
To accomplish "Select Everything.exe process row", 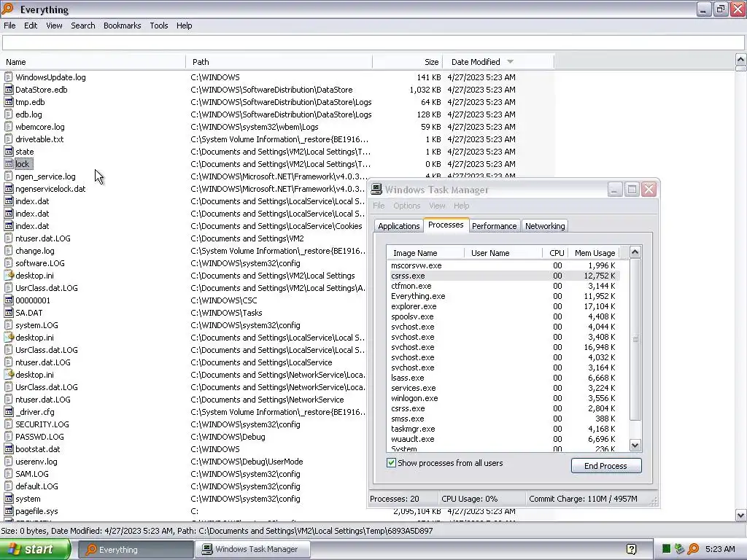I will [503, 296].
